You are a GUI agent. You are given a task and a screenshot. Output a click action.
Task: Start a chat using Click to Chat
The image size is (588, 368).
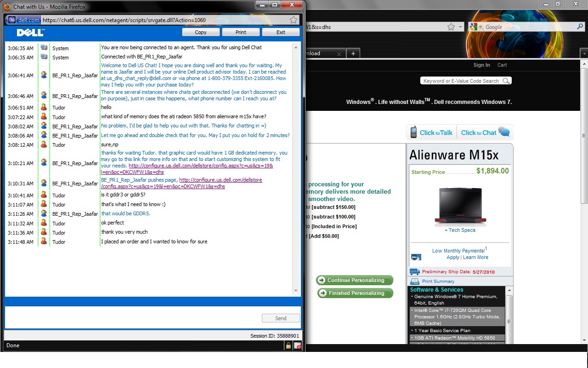(485, 132)
